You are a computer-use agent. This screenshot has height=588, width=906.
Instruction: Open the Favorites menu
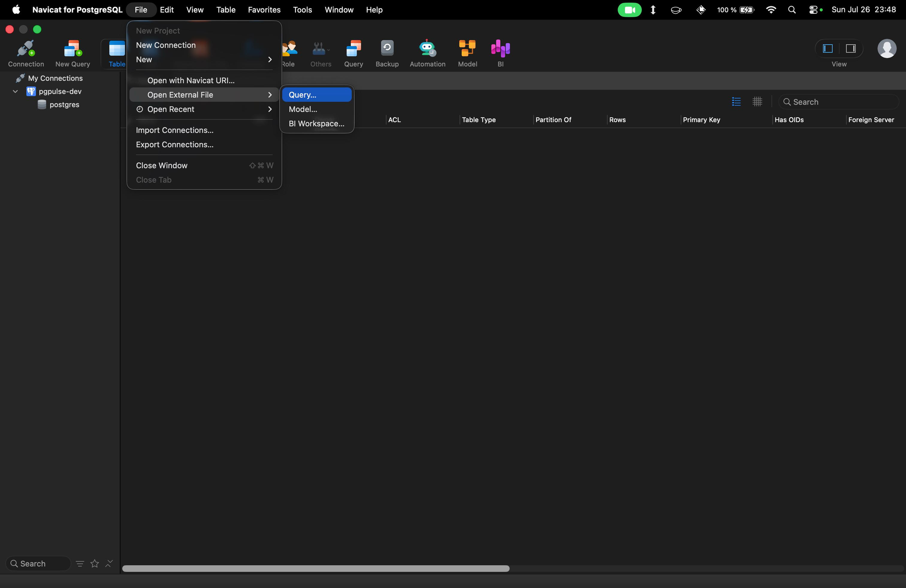264,10
